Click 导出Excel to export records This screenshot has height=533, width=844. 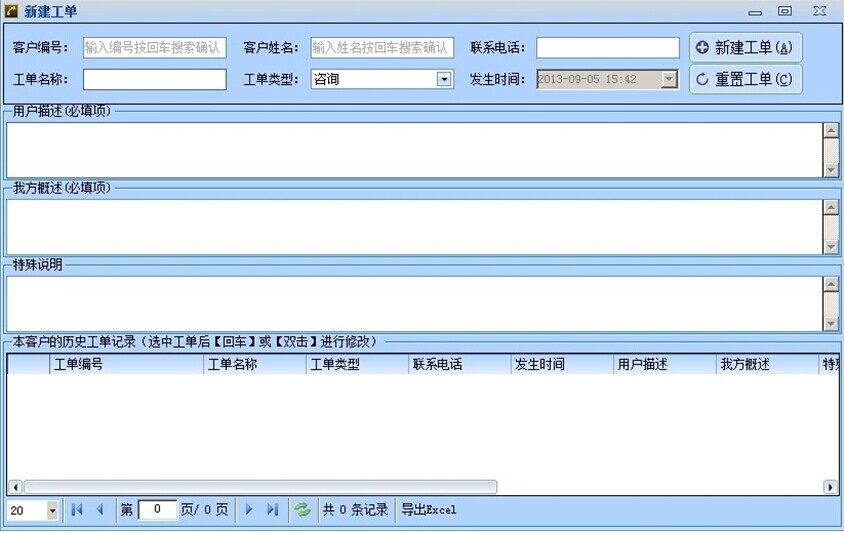pyautogui.click(x=429, y=510)
